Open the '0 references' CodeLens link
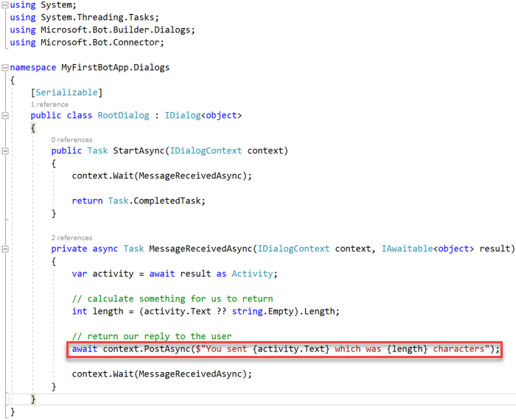The image size is (516, 420). pyautogui.click(x=72, y=140)
